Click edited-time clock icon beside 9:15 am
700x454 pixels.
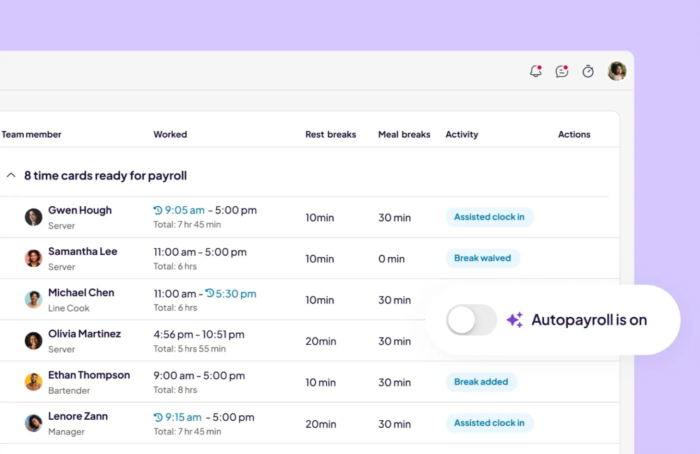tap(158, 417)
